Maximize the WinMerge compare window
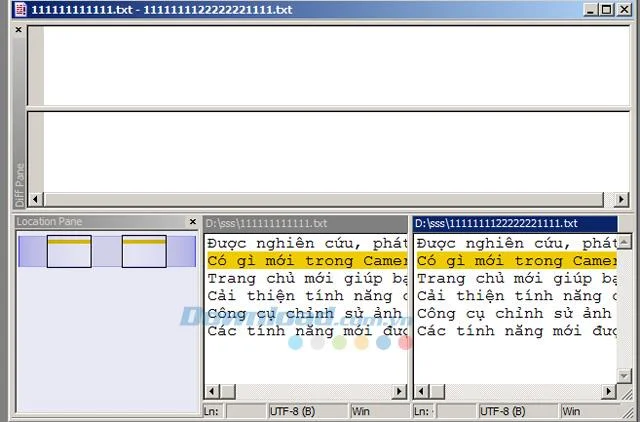The height and width of the screenshot is (422, 640). pos(607,9)
